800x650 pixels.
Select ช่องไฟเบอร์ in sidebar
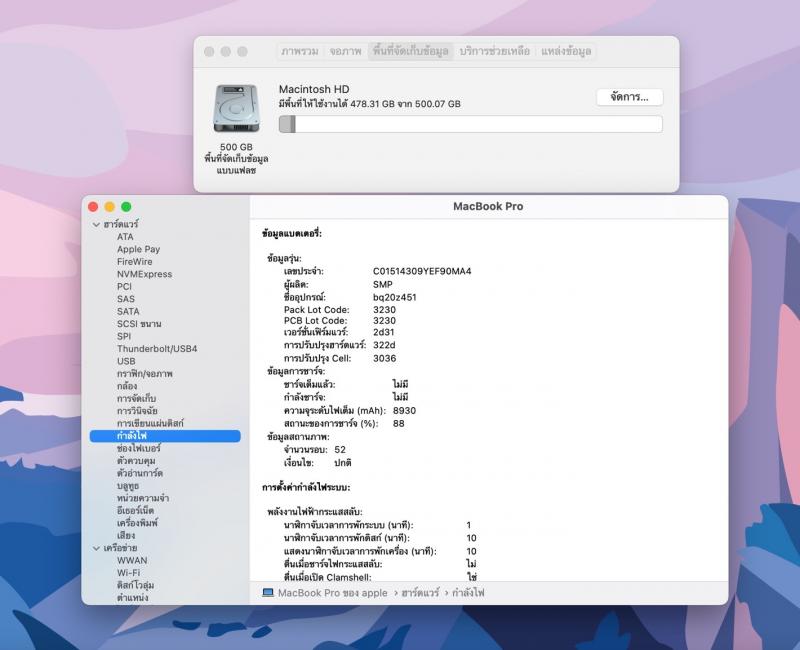(x=138, y=448)
